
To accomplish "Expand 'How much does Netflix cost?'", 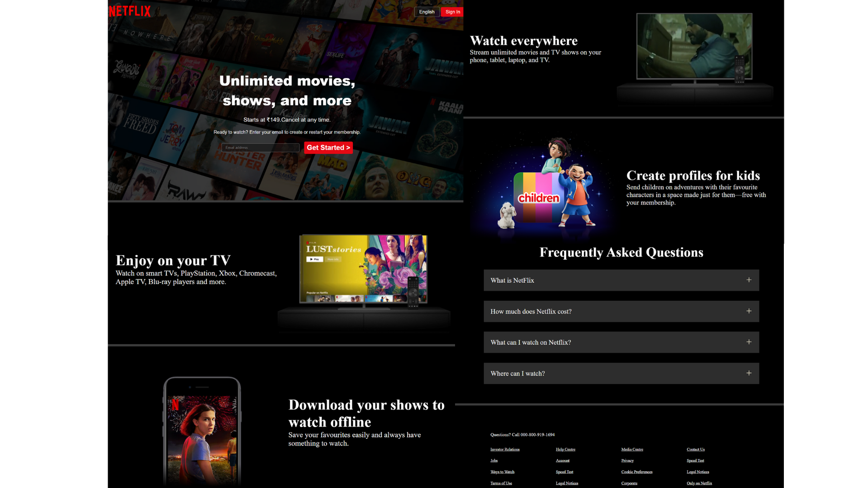I will (x=621, y=311).
